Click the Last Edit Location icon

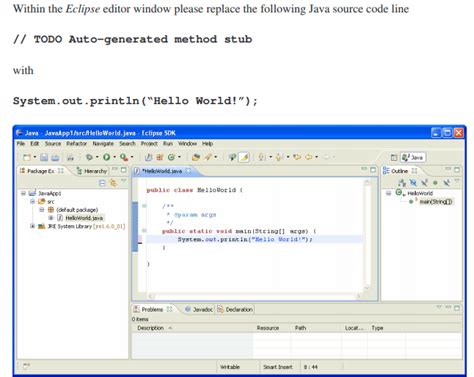297,157
